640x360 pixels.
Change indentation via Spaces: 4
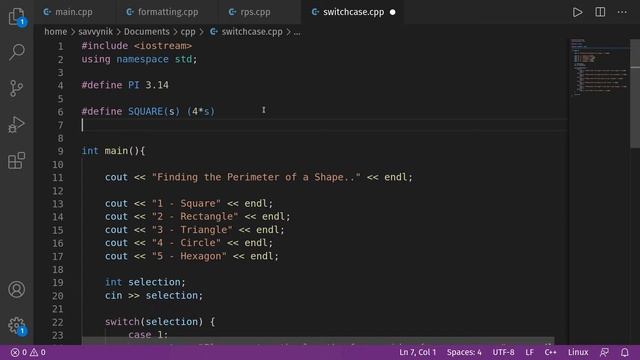coord(464,352)
